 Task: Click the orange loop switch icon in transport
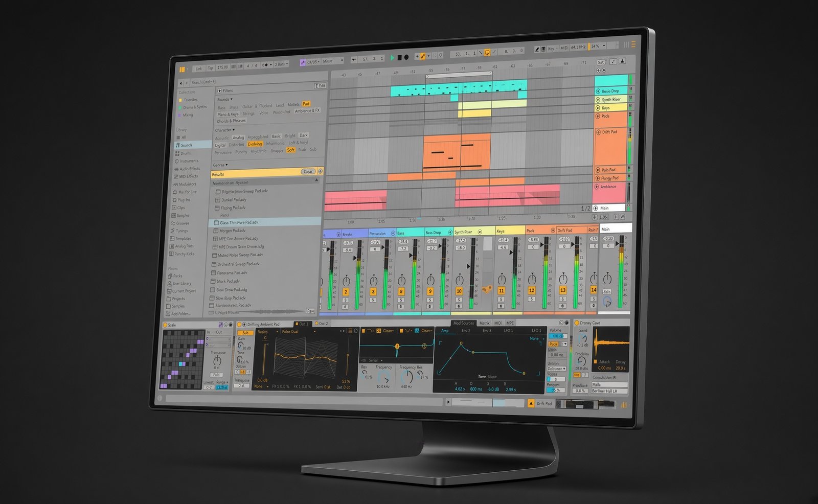(x=487, y=52)
